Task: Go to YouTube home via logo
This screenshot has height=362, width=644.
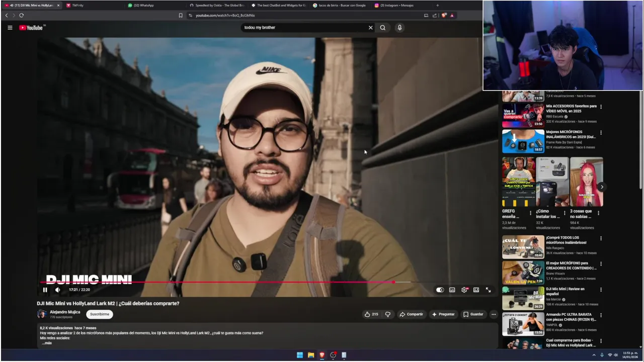Action: tap(32, 28)
